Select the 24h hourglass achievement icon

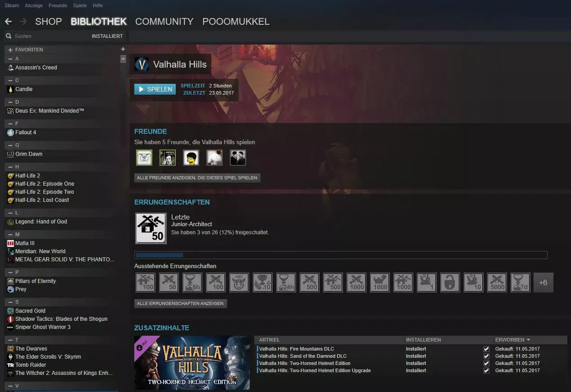pos(286,283)
